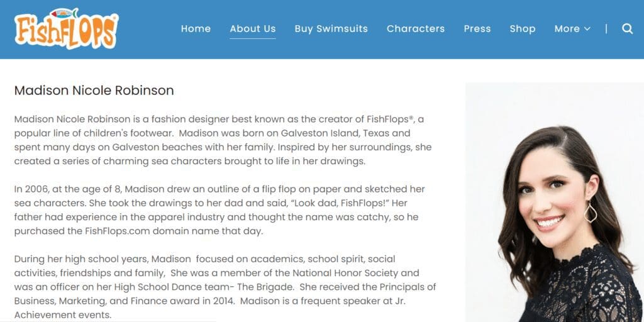Viewport: 644px width, 322px height.
Task: Click the portrait photo of Madison
Action: 555,202
